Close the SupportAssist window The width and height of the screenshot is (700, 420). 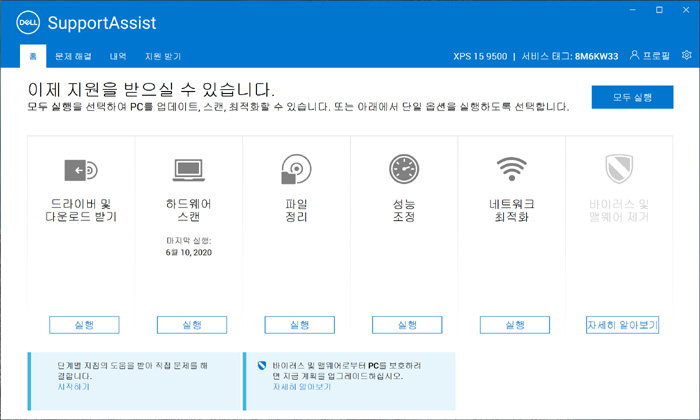click(x=686, y=10)
